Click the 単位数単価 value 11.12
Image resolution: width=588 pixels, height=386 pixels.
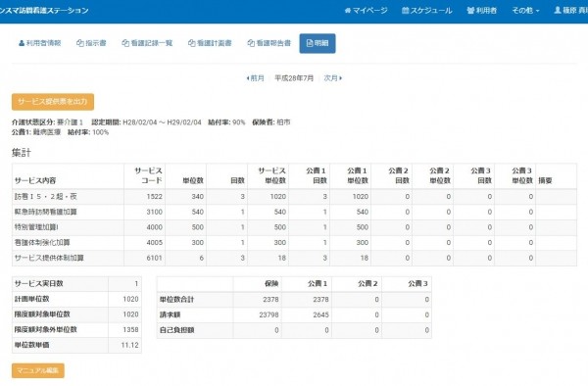click(129, 345)
